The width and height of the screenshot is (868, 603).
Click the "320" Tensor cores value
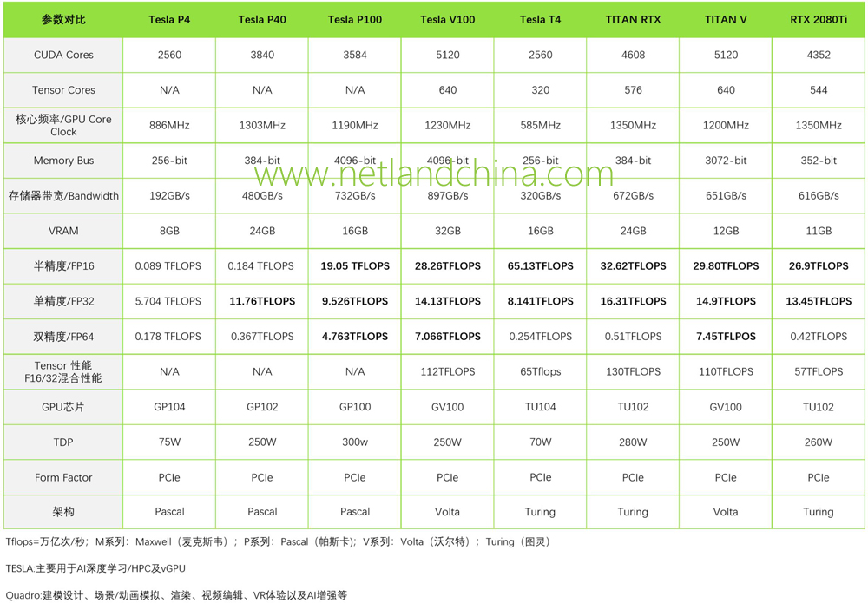pyautogui.click(x=540, y=90)
